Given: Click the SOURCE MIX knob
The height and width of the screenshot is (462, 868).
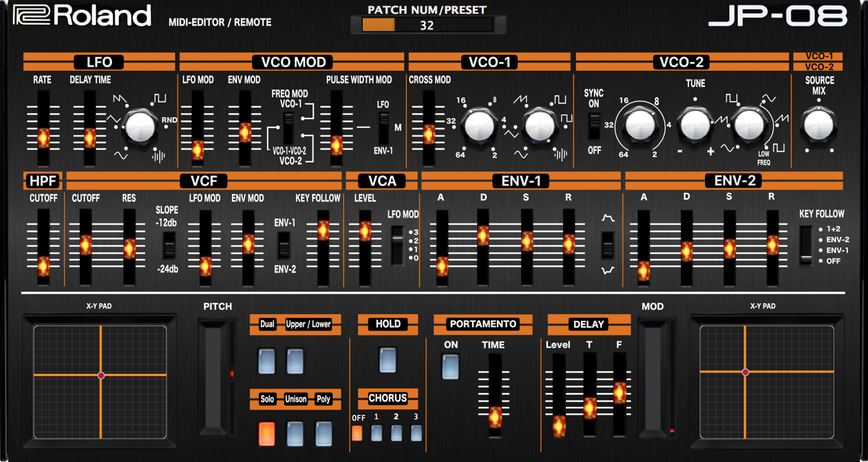Looking at the screenshot, I should pyautogui.click(x=818, y=125).
